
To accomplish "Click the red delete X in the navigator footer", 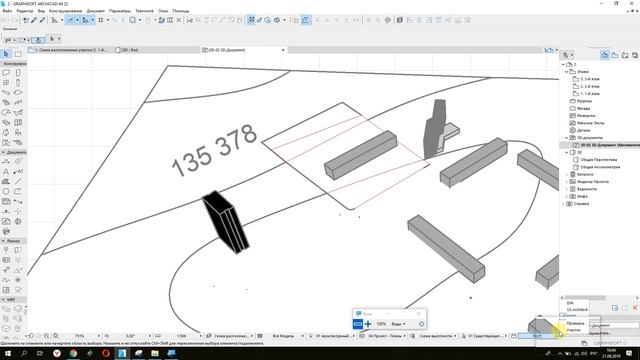I will [635, 308].
